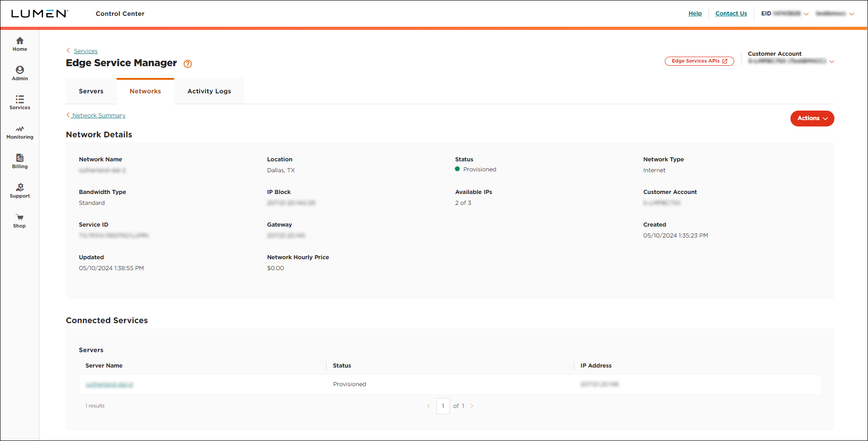Click the '2 of 3' available IPs value
This screenshot has width=868, height=441.
click(x=463, y=203)
